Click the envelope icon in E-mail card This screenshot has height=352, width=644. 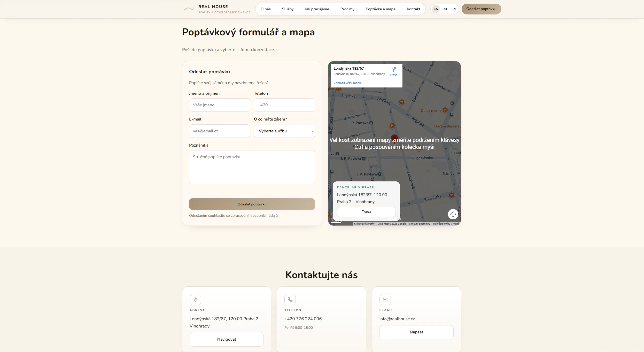385,300
